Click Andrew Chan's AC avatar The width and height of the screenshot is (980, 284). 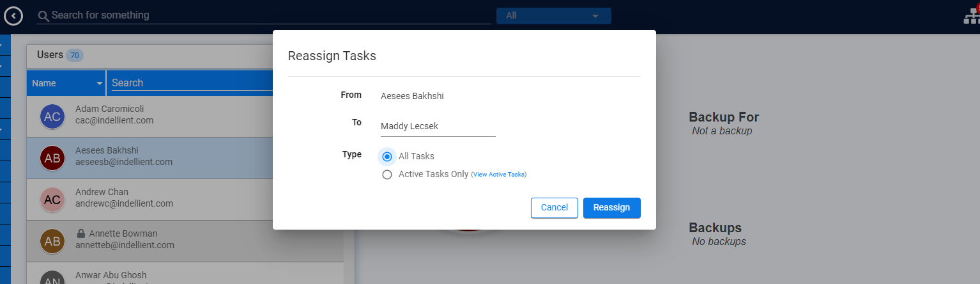pyautogui.click(x=52, y=200)
